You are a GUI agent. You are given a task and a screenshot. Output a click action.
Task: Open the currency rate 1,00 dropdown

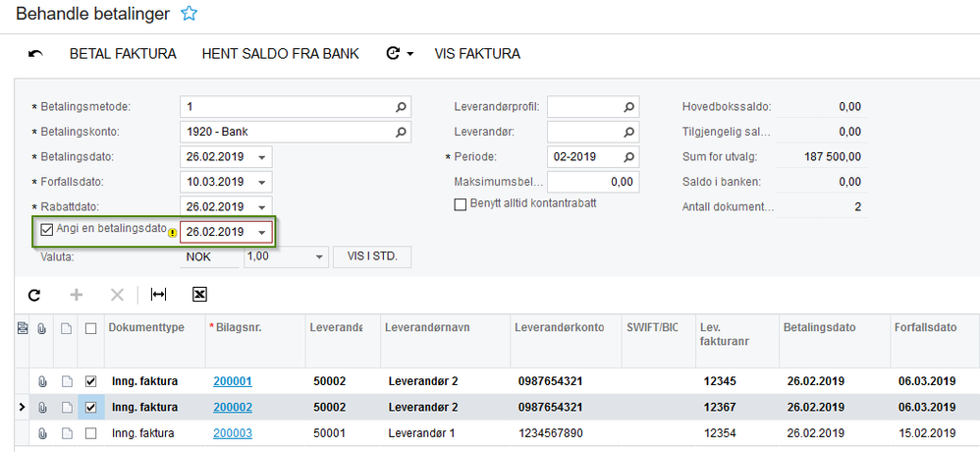click(318, 256)
